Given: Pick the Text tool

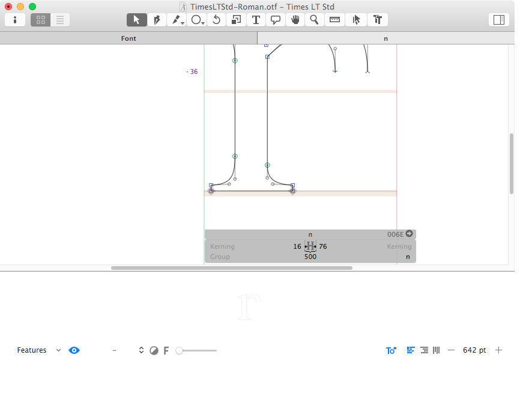Looking at the screenshot, I should [x=256, y=20].
